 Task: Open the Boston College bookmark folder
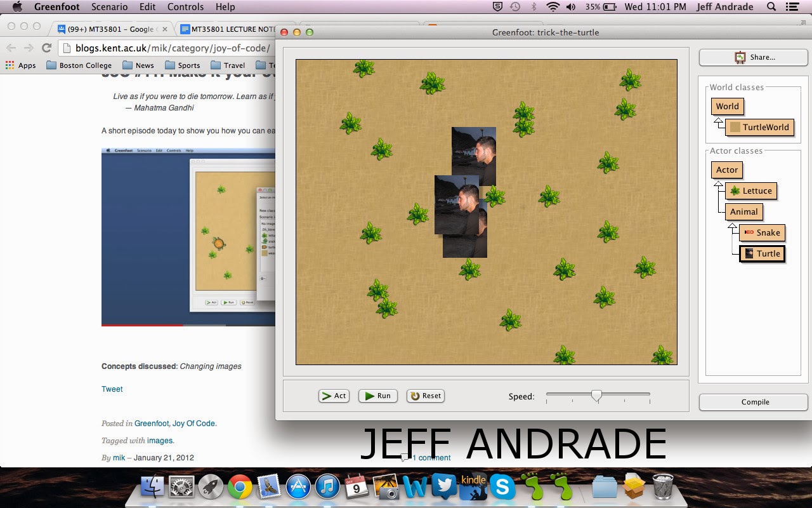click(78, 65)
